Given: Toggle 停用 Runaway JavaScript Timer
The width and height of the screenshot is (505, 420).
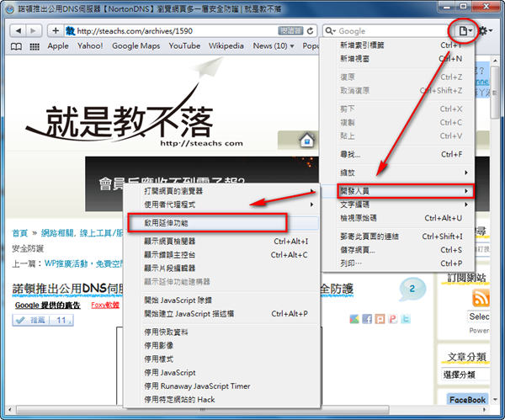Looking at the screenshot, I should (221, 386).
